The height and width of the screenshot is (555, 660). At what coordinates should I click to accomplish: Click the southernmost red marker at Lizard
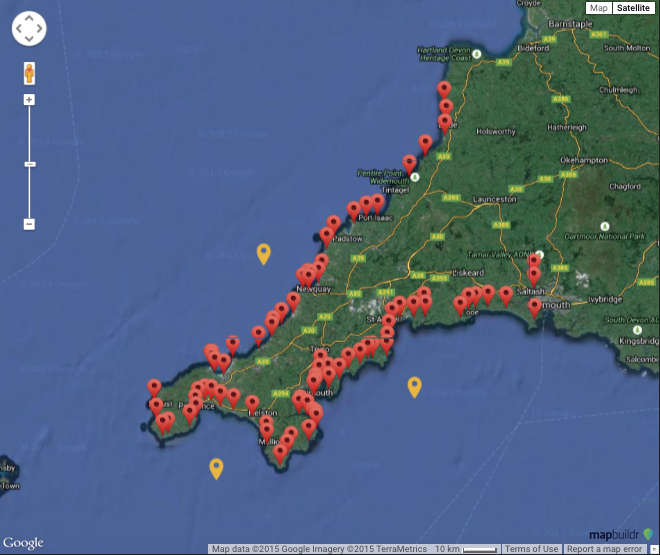pyautogui.click(x=280, y=456)
